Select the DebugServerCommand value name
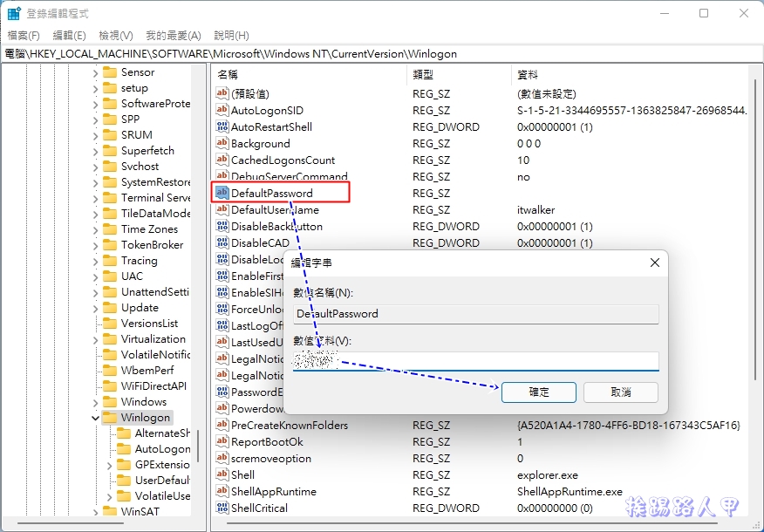 289,176
